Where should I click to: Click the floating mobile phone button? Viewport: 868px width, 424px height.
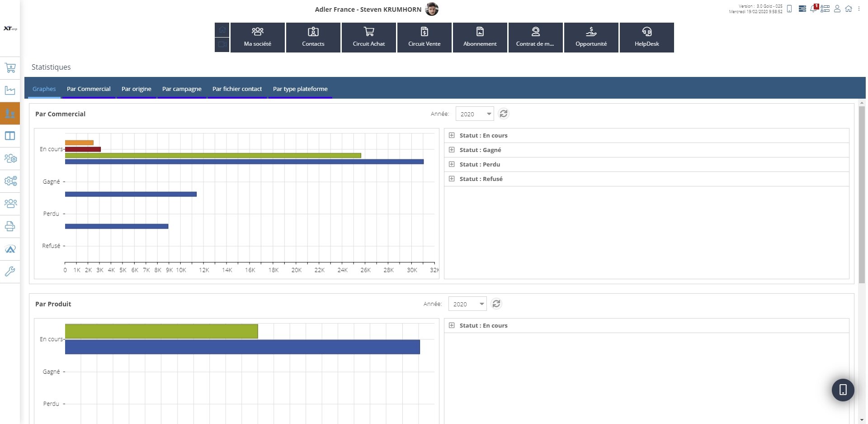coord(843,390)
